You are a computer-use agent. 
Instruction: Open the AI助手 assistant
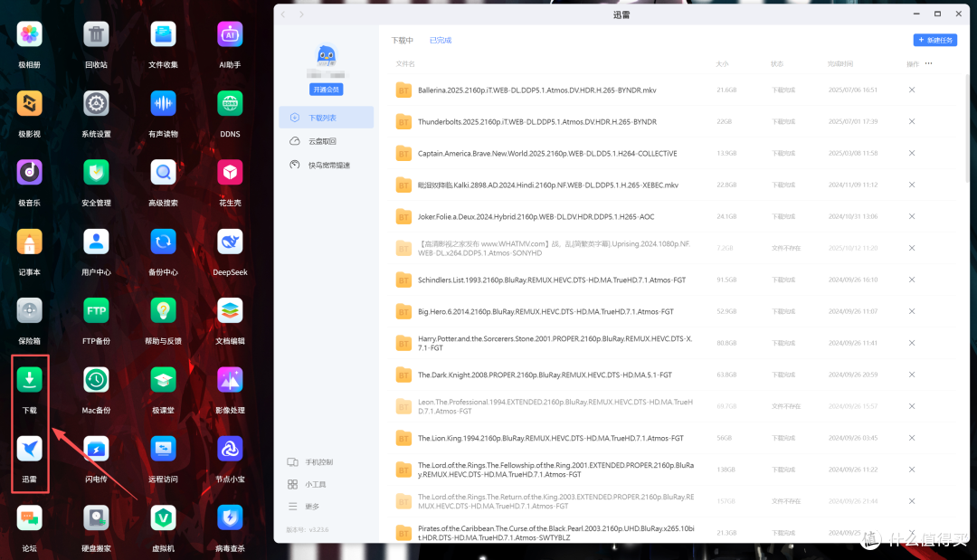[230, 35]
